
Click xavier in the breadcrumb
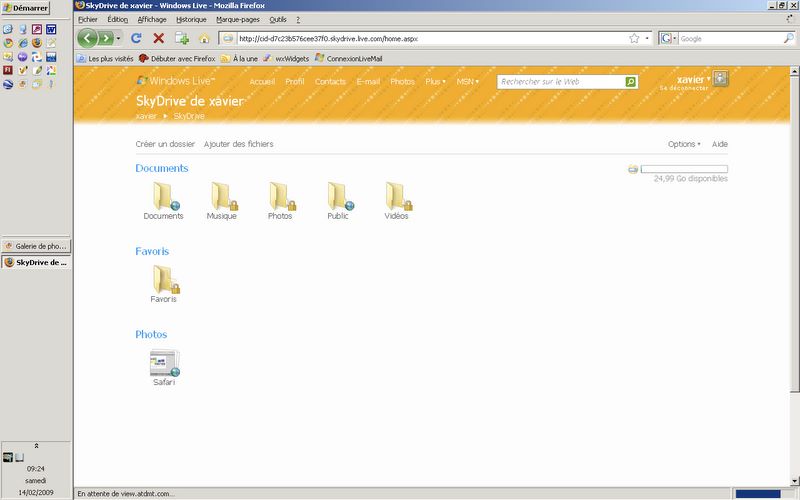pyautogui.click(x=146, y=116)
